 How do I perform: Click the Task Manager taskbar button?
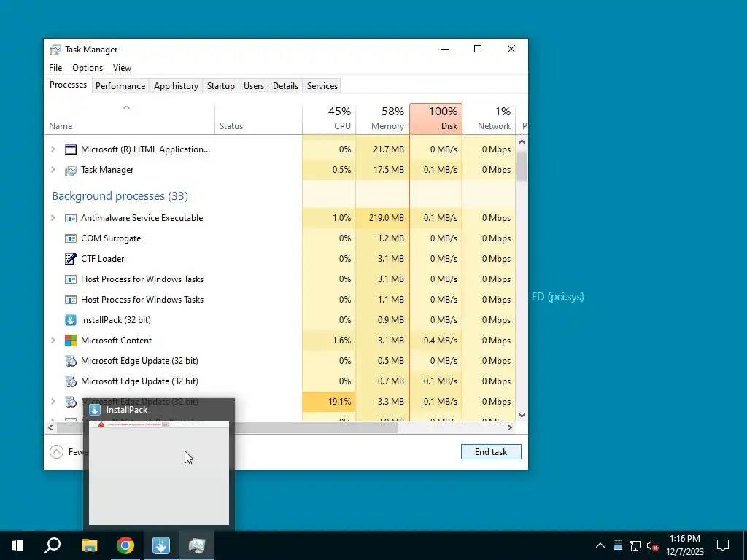coord(197,545)
